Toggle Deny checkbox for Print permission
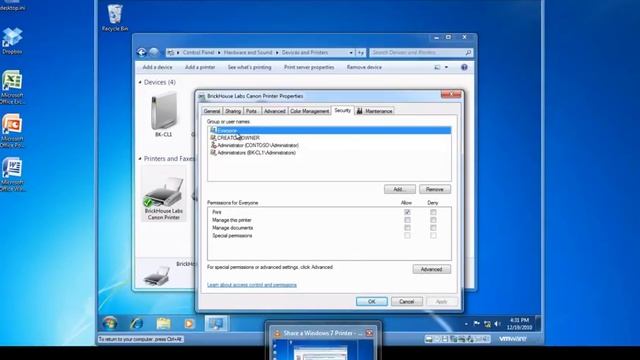 pyautogui.click(x=433, y=212)
